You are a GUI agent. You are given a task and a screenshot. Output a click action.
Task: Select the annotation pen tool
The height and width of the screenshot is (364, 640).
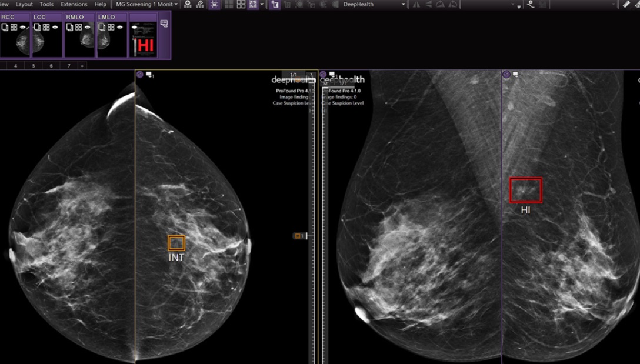[x=199, y=5]
